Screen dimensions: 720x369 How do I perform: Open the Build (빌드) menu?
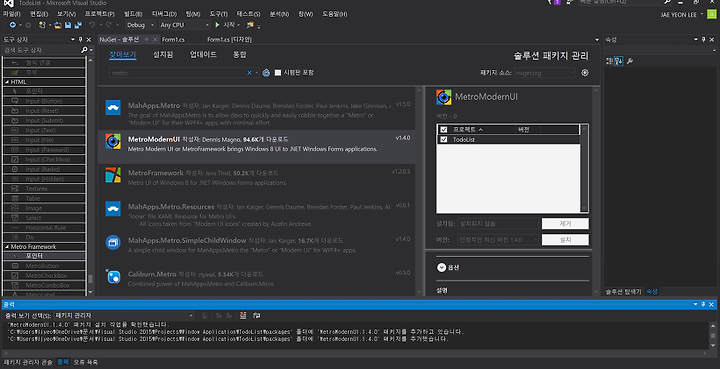tap(133, 14)
